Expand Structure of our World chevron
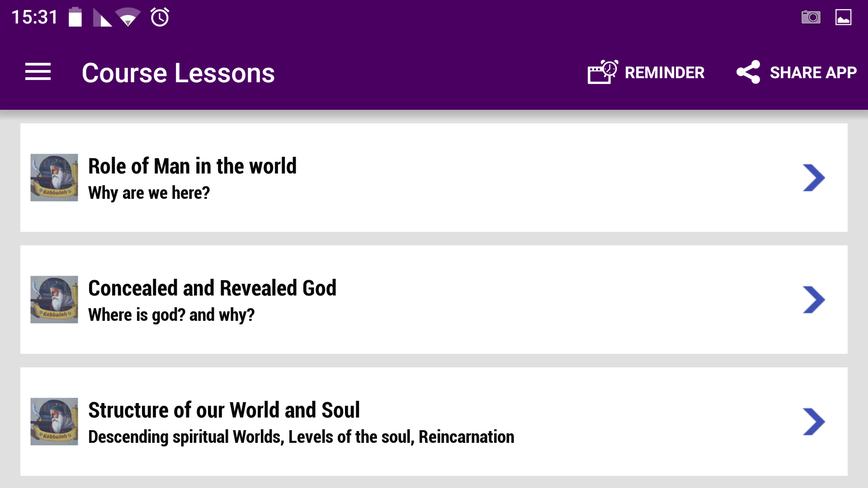The image size is (868, 488). [814, 422]
